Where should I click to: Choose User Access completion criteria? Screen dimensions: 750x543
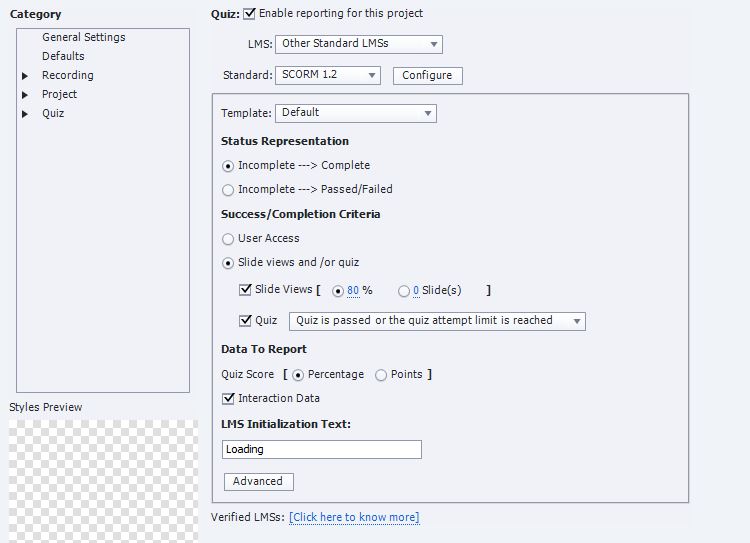pyautogui.click(x=228, y=239)
